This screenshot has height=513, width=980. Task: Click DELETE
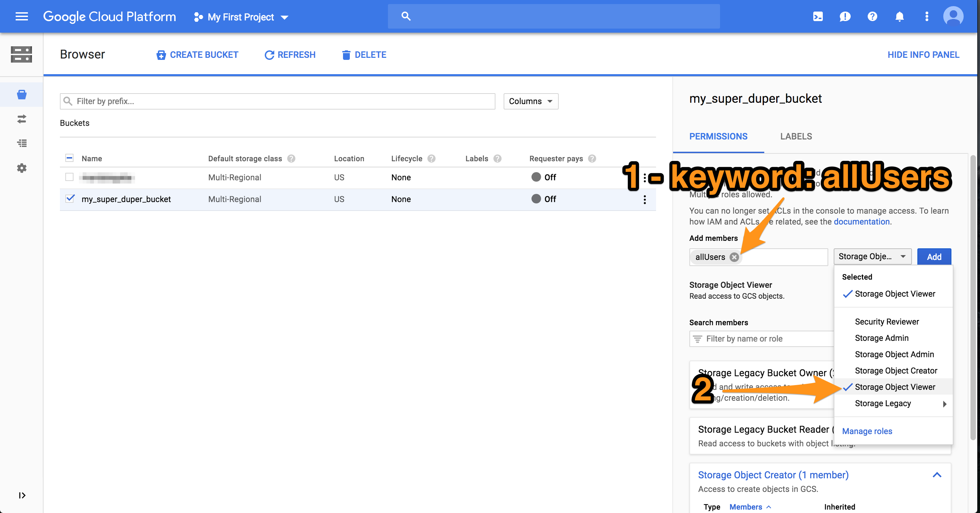[364, 55]
